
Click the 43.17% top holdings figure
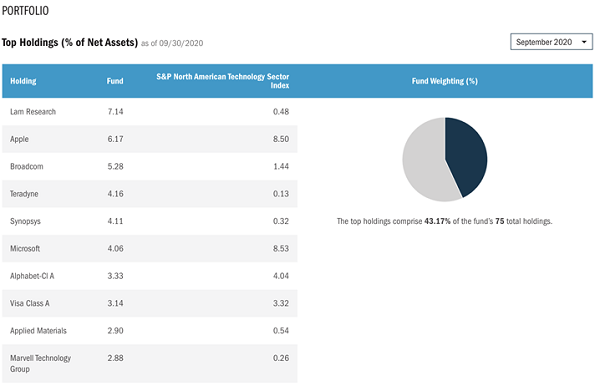click(x=437, y=222)
